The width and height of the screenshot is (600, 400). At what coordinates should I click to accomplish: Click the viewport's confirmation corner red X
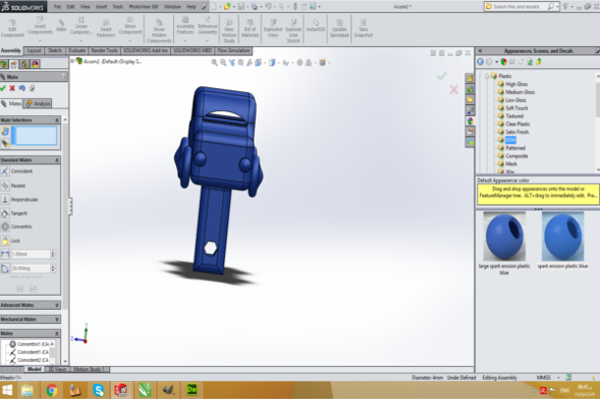pos(454,90)
